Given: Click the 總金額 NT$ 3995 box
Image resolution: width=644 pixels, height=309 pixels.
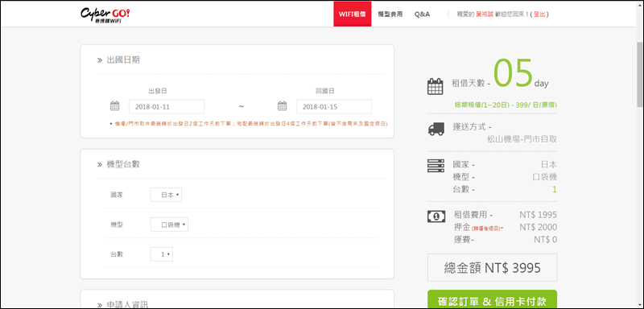Looking at the screenshot, I should tap(492, 267).
